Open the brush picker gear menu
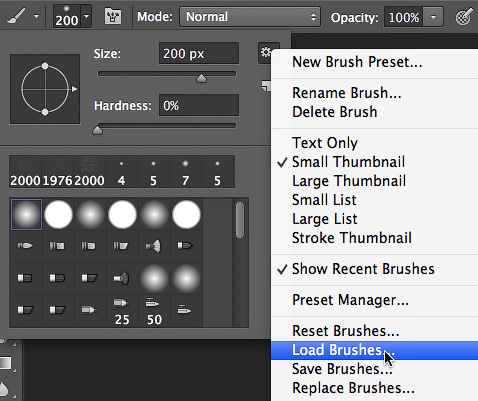The width and height of the screenshot is (478, 401). (265, 52)
